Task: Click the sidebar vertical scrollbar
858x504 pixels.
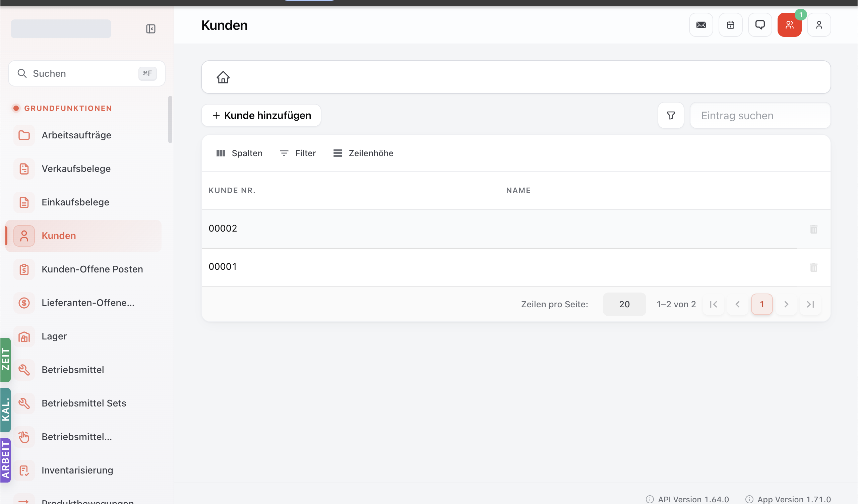Action: click(x=170, y=120)
